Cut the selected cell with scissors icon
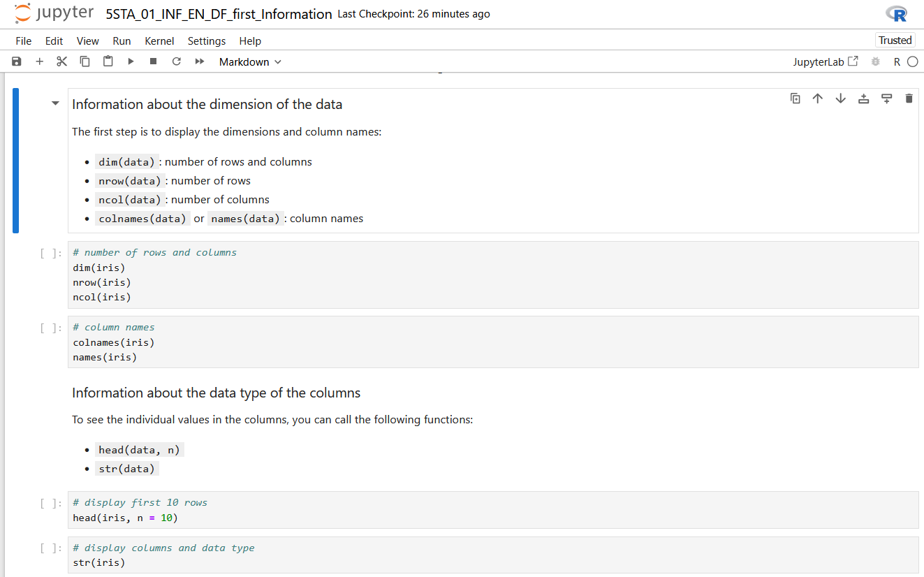The image size is (924, 577). click(62, 61)
